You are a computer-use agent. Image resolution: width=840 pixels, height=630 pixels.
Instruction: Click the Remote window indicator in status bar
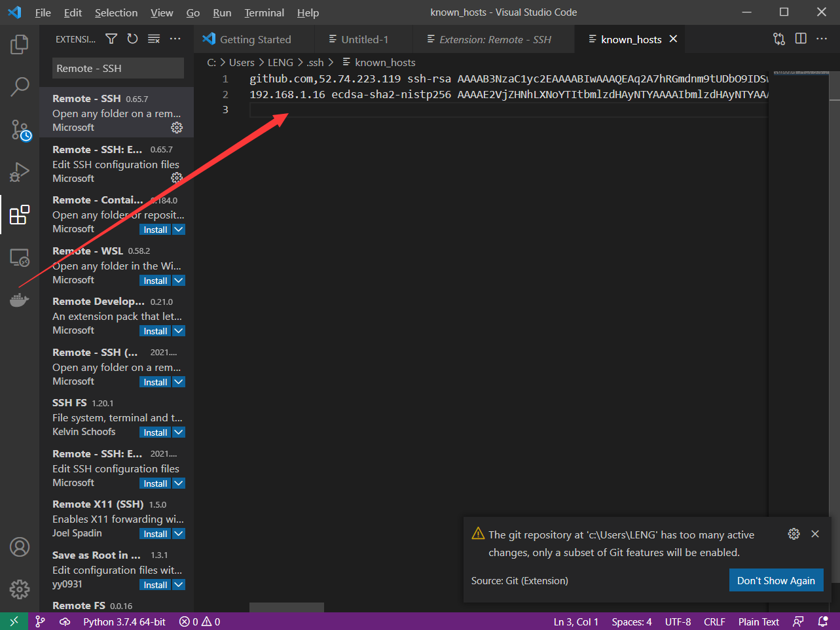click(12, 621)
